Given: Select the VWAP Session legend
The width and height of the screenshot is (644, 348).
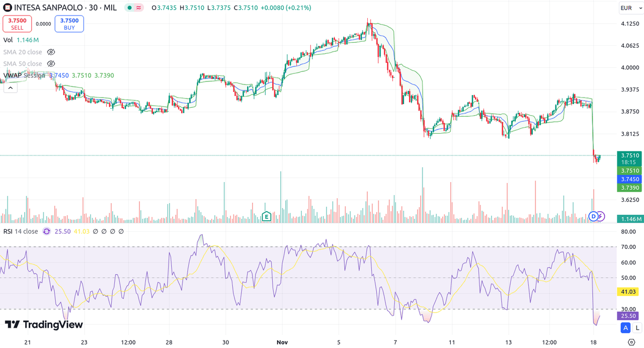Looking at the screenshot, I should point(24,75).
